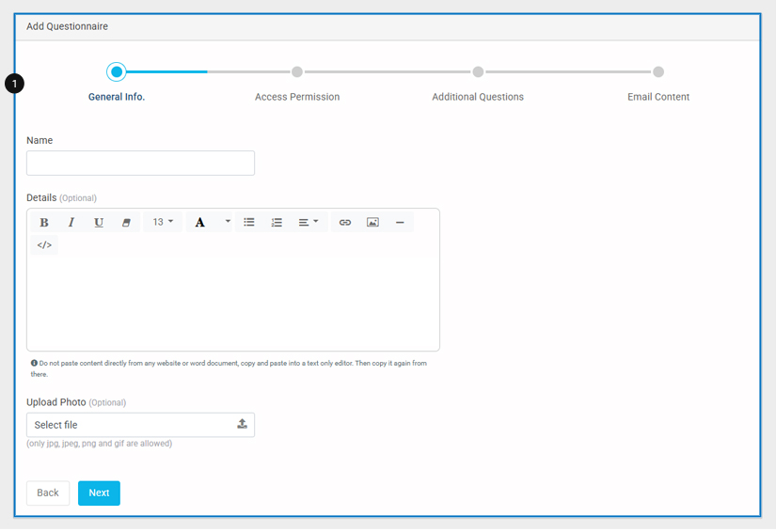Insert an unordered bullet list
Image resolution: width=776 pixels, height=532 pixels.
249,223
